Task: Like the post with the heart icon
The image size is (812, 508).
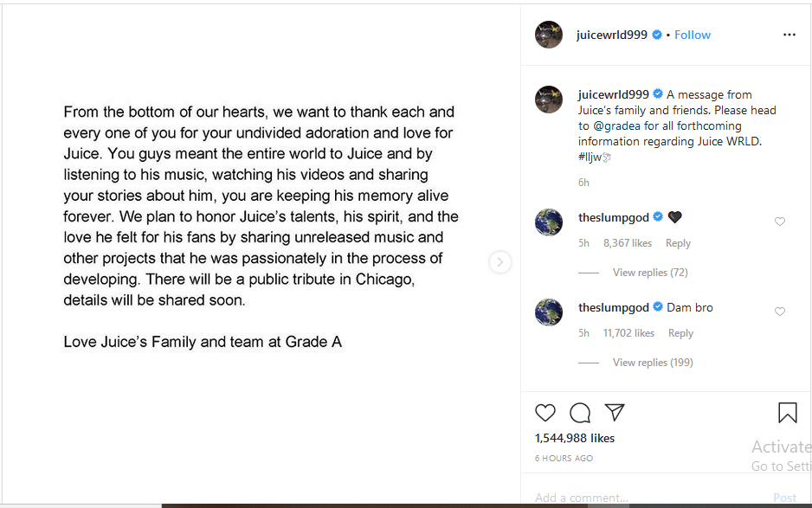Action: [545, 413]
